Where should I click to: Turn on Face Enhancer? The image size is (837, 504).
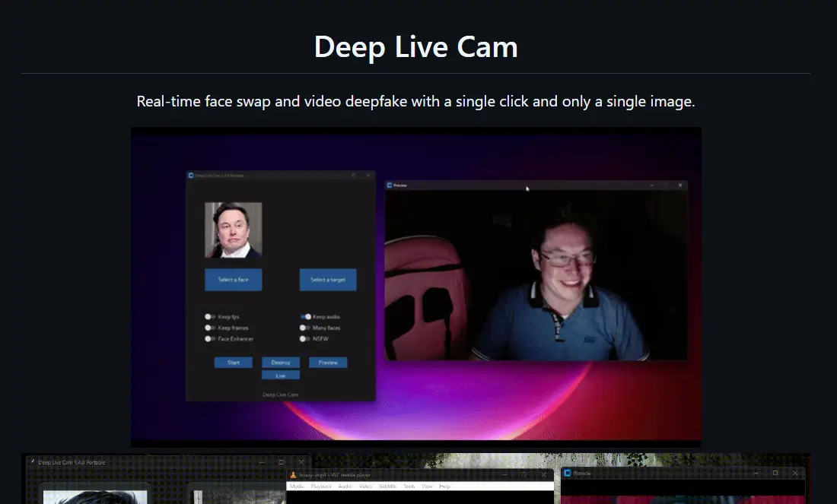point(209,339)
